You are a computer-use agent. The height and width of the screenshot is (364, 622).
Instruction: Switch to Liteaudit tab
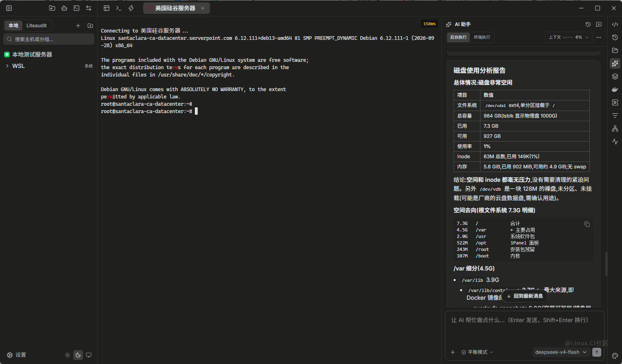[37, 26]
